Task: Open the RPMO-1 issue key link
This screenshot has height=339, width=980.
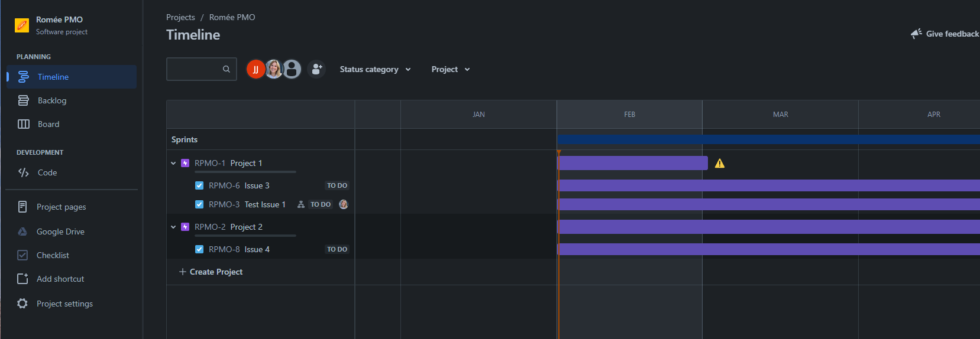Action: click(x=210, y=163)
